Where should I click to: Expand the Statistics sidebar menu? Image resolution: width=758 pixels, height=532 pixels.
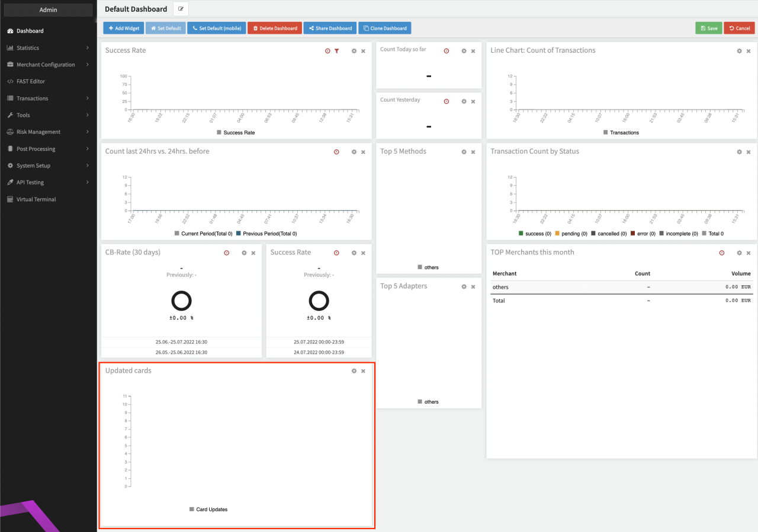click(48, 48)
